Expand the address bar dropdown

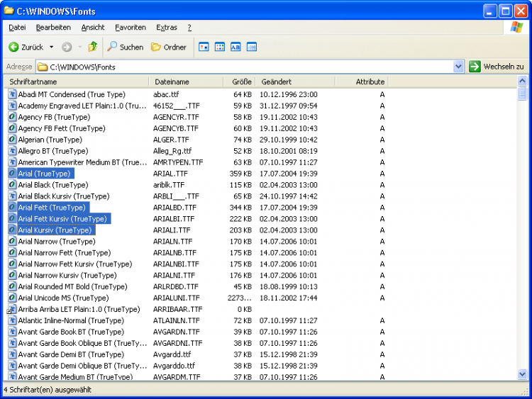[x=458, y=67]
